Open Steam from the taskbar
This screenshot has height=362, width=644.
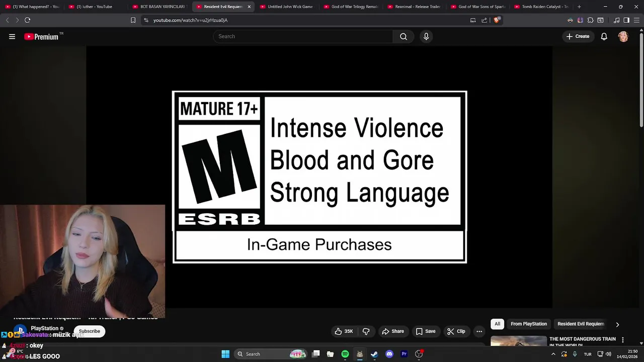[374, 354]
